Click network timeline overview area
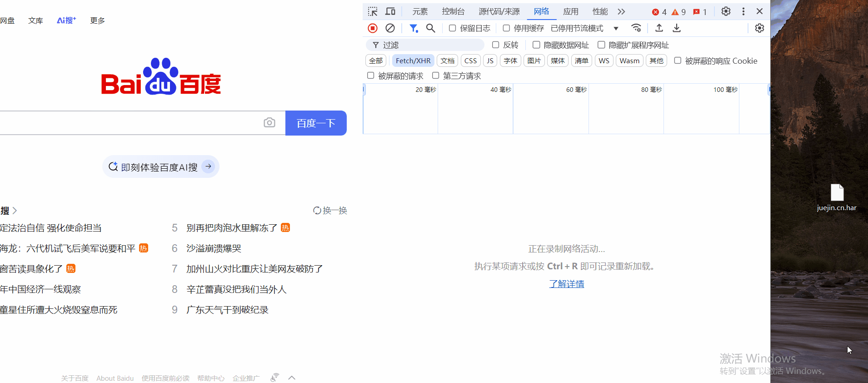Screen dimensions: 868x383 (x=566, y=109)
